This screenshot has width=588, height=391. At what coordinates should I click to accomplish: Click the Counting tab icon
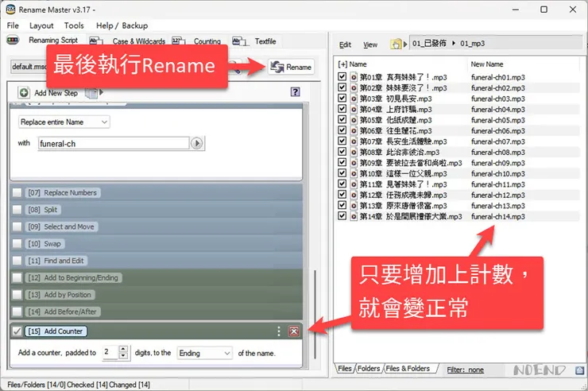[x=179, y=41]
